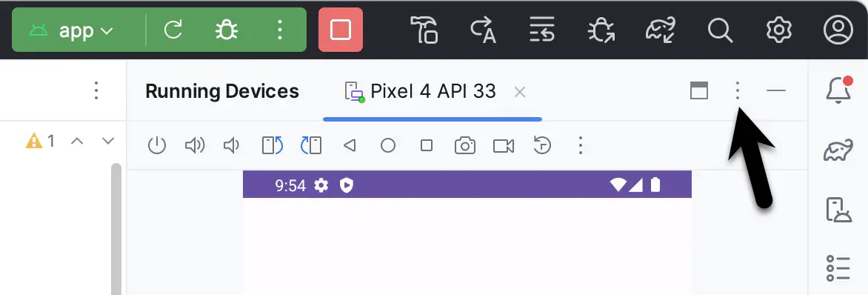Open Notifications bell in right sidebar

coord(838,90)
